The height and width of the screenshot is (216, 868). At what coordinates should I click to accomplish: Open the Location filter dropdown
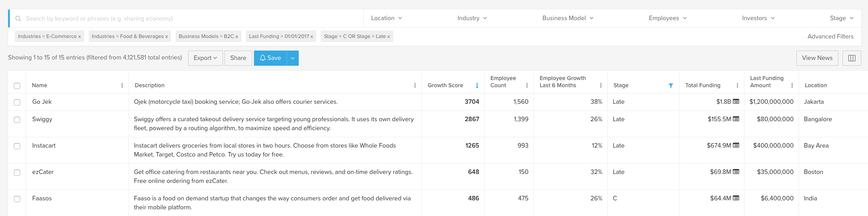[x=387, y=18]
